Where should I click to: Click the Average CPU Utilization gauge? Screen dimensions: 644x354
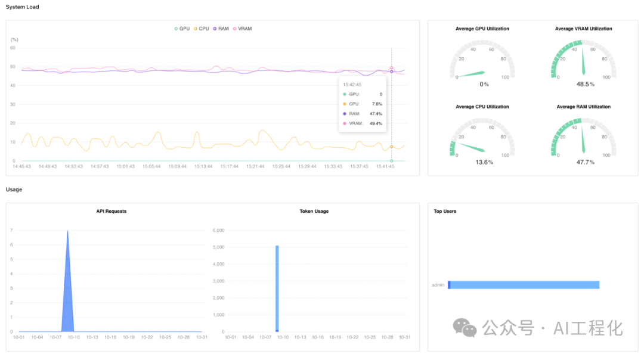[482, 138]
